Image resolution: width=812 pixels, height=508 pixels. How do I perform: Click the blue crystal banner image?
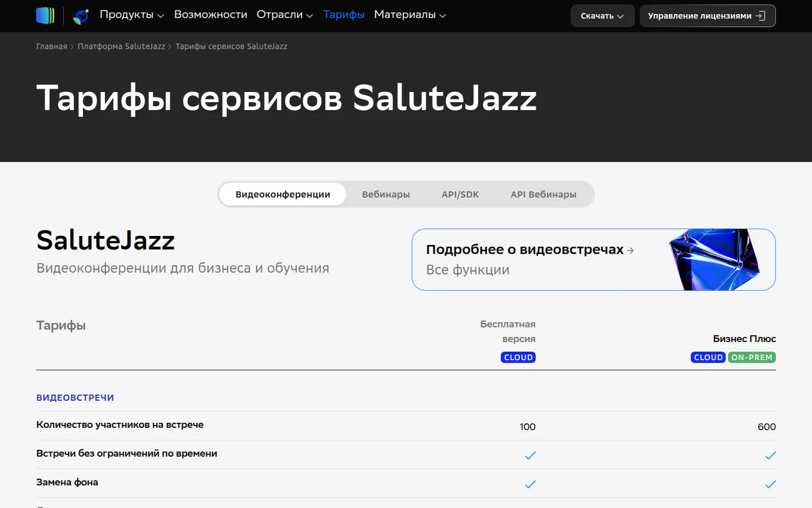coord(714,260)
